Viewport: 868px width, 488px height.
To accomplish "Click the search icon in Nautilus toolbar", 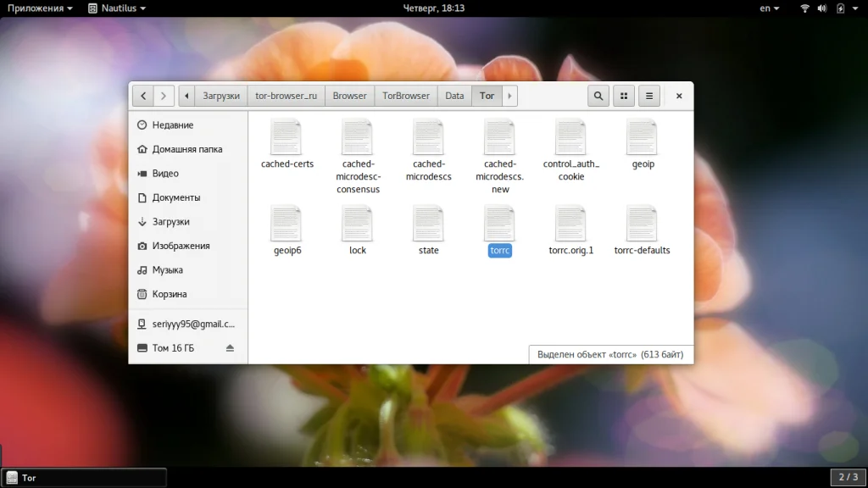I will click(598, 96).
